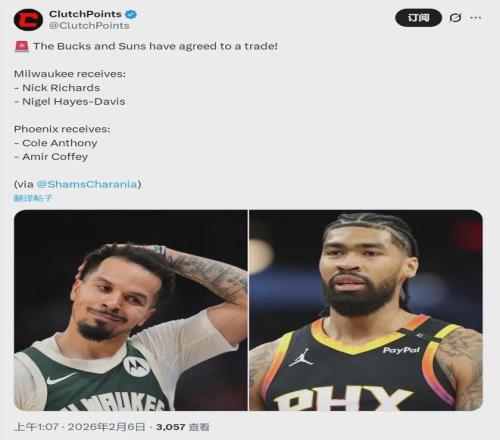Click the 'Amir Coffey' text line
The width and height of the screenshot is (500, 440).
[x=51, y=157]
